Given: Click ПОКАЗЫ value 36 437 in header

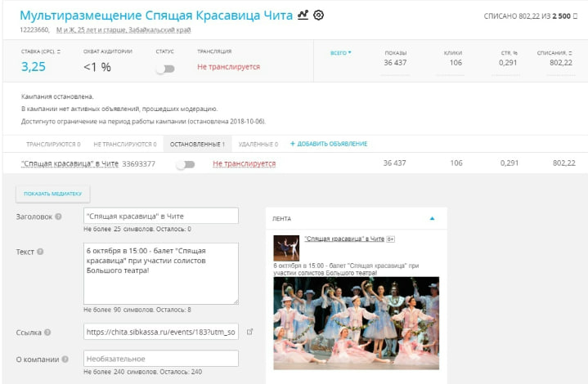Looking at the screenshot, I should pos(395,63).
